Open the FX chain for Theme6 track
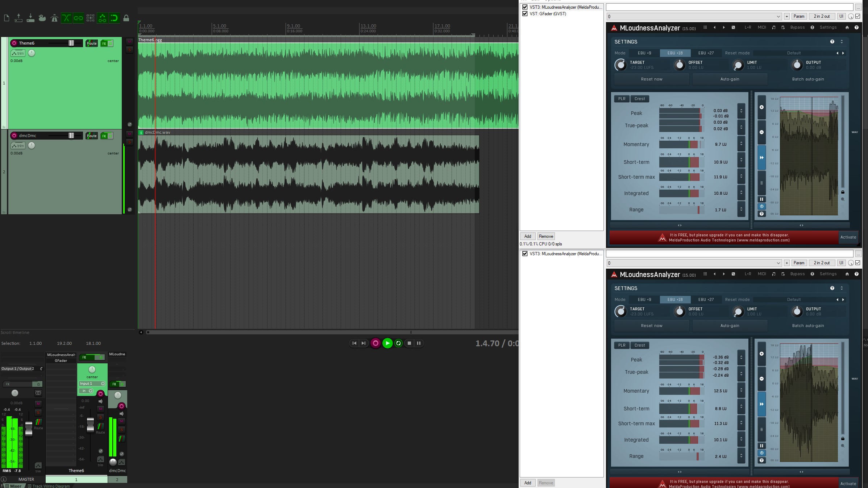The height and width of the screenshot is (488, 868). 104,44
